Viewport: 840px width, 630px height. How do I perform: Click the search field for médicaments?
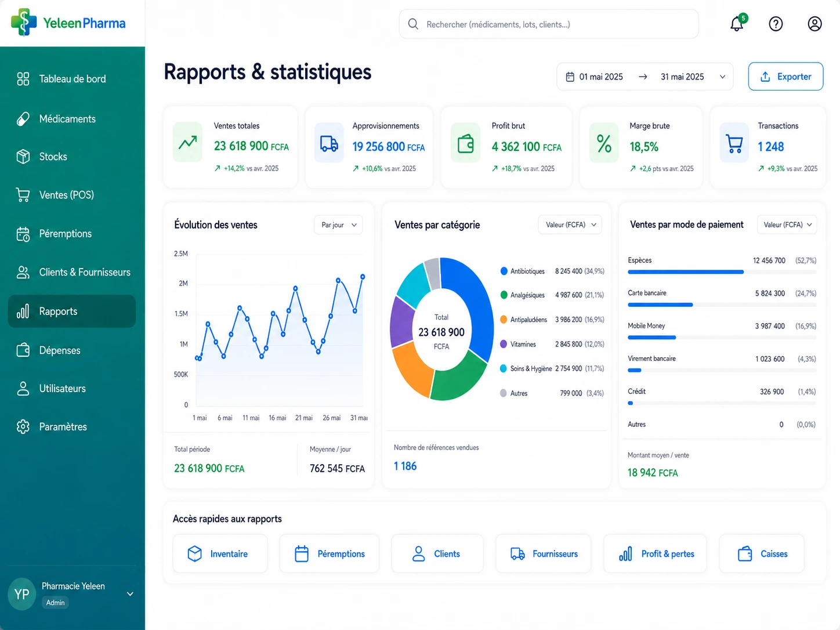click(549, 24)
